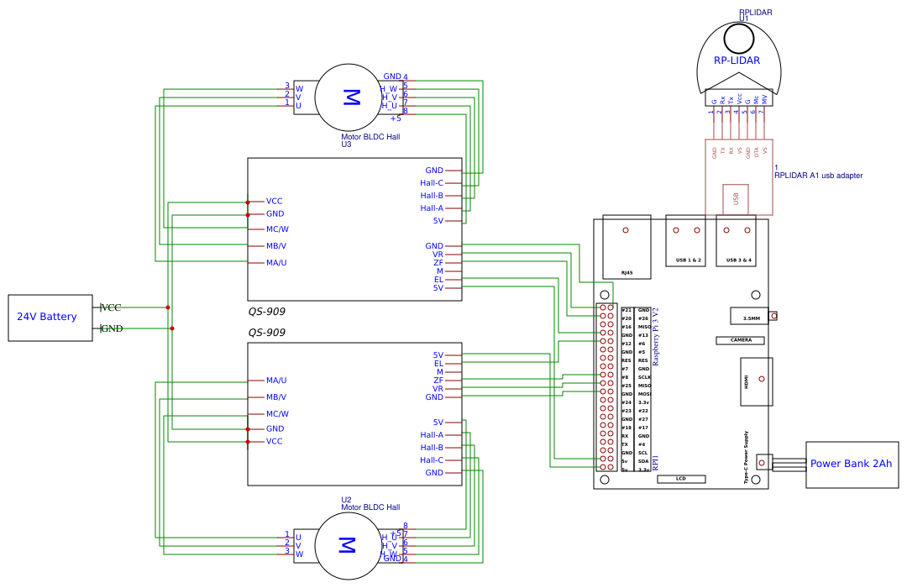
Task: Click the #24 pin label
Action: click(x=627, y=402)
